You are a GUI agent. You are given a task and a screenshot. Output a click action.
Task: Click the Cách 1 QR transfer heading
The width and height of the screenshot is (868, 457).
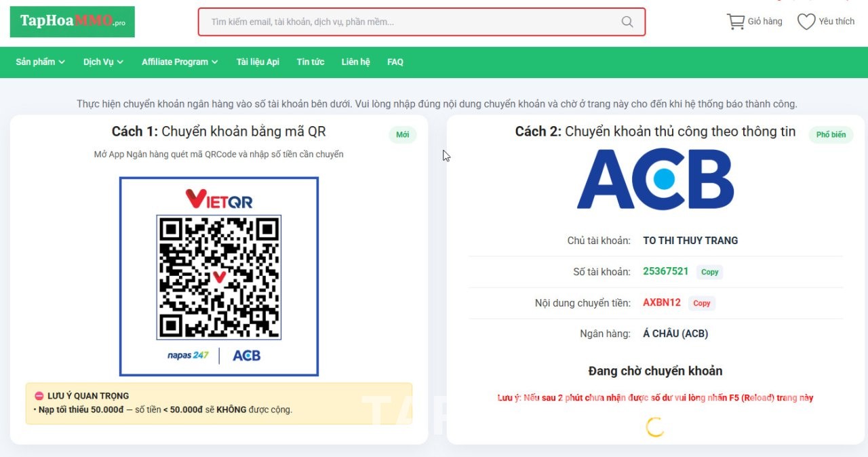[219, 132]
